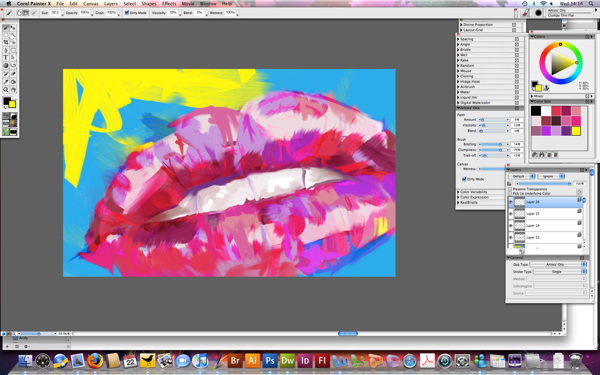This screenshot has height=375, width=600.
Task: Open the File menu
Action: point(60,3)
